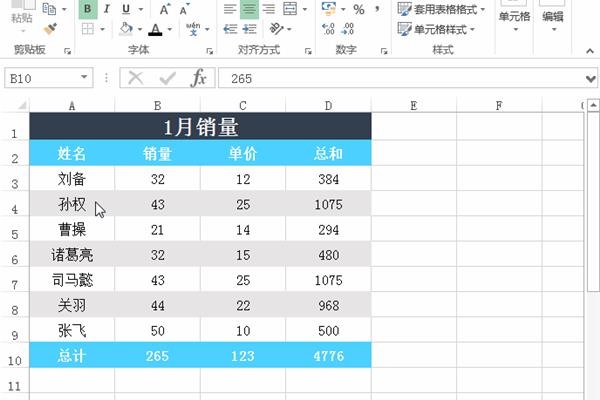
Task: Select column A header
Action: 72,106
